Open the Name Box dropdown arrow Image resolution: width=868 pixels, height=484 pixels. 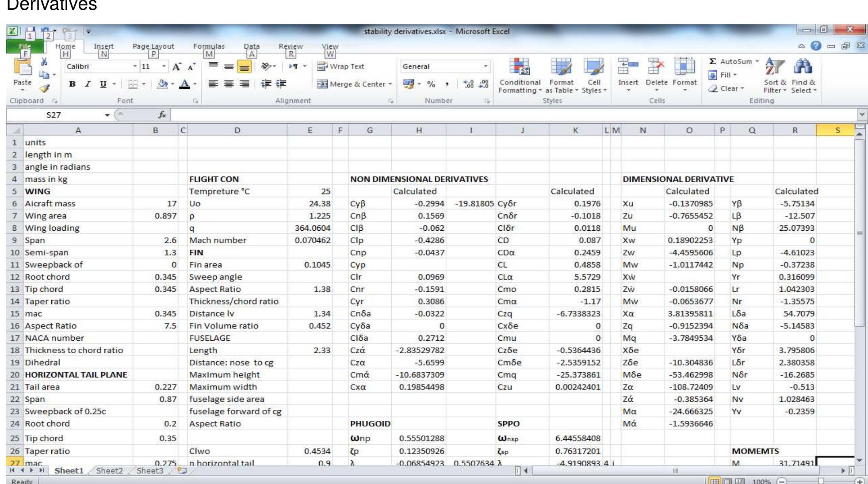click(x=107, y=115)
